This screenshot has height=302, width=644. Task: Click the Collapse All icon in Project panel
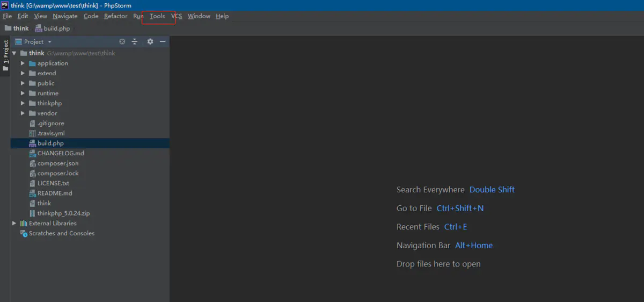[135, 41]
